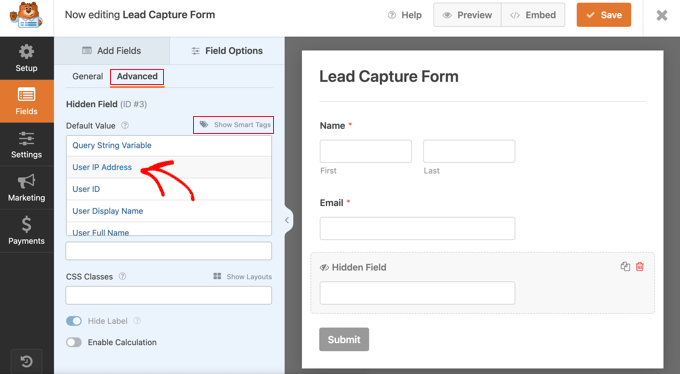Open the Fields panel in sidebar
The width and height of the screenshot is (680, 374).
point(26,101)
